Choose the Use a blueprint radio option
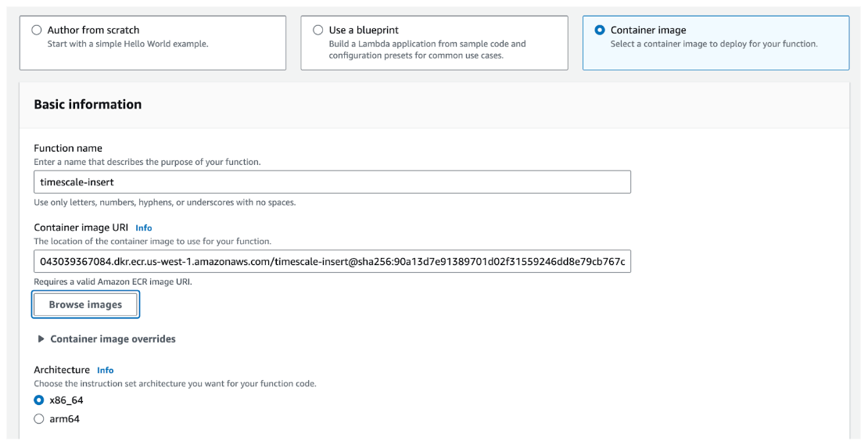The height and width of the screenshot is (448, 868). (x=317, y=30)
